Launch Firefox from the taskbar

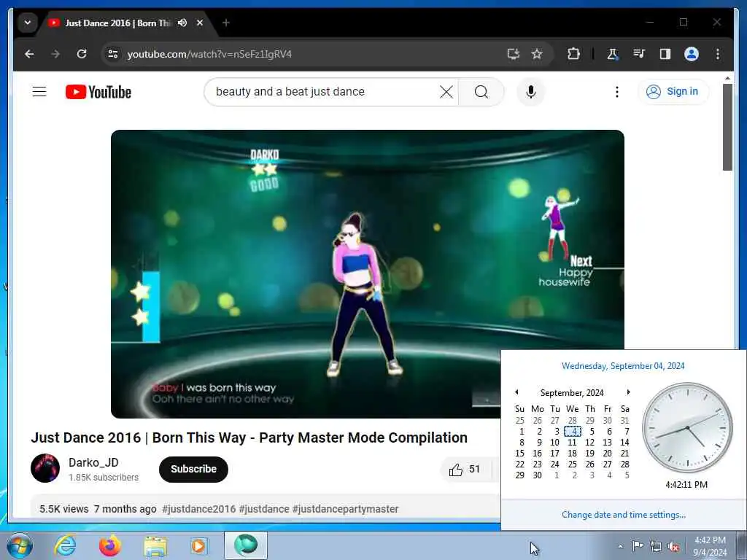(109, 545)
